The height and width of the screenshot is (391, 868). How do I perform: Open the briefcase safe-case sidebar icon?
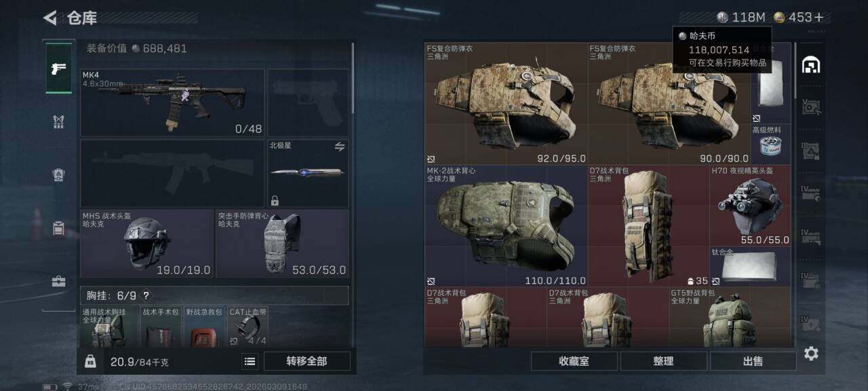coord(59,281)
